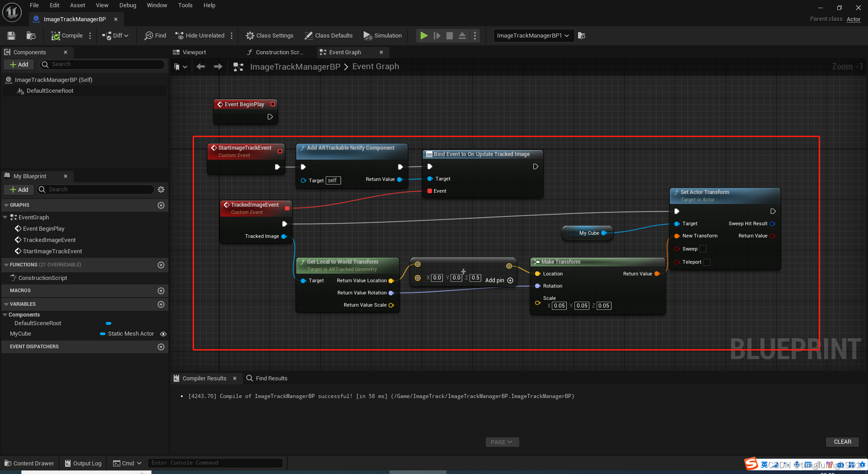Screen dimensions: 868x474
Task: Click the Scale X 0.05 field
Action: tap(560, 306)
